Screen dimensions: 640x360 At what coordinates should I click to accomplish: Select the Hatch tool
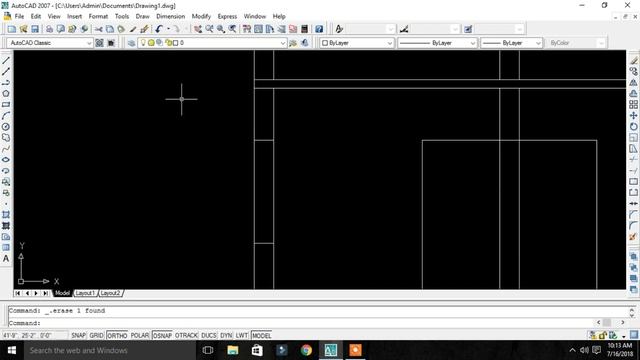click(x=6, y=215)
